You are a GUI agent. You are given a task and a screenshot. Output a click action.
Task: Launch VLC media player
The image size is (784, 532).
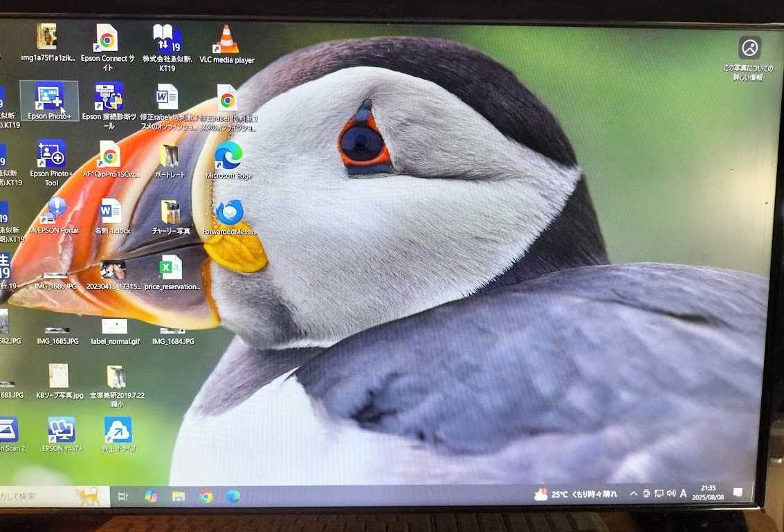[x=226, y=39]
